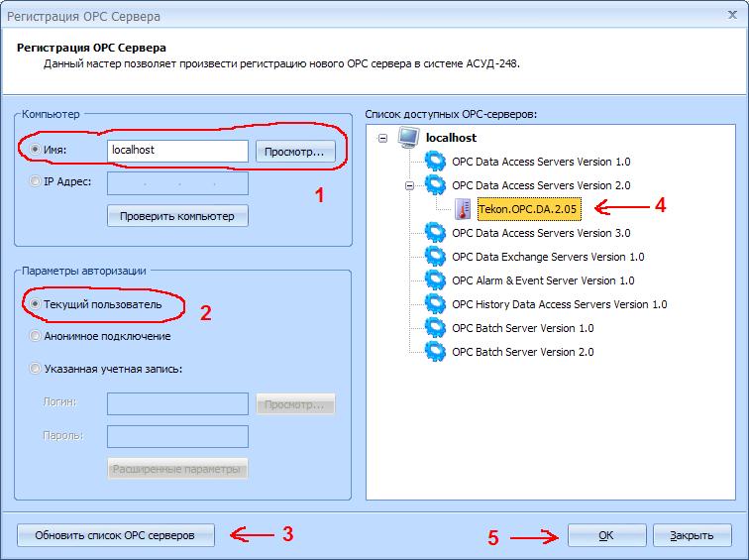This screenshot has height=560, width=749.
Task: Click the 'Проверить компьютер' button
Action: point(177,215)
